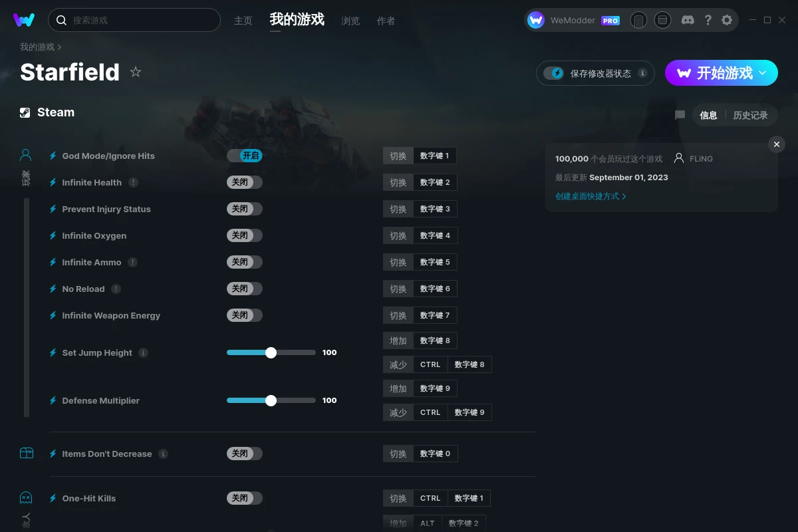Open the 主页 home tab
This screenshot has height=532, width=798.
click(x=243, y=21)
